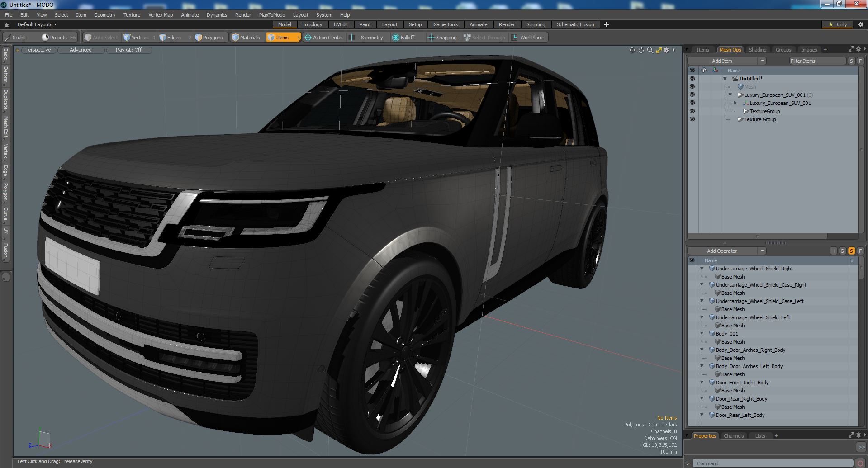Open the Perspective view type dropdown

tap(38, 50)
